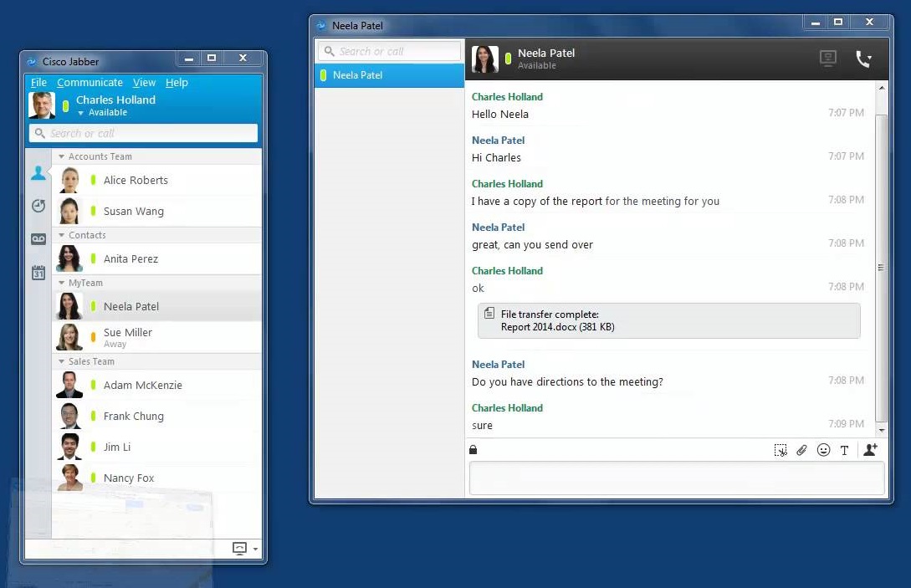
Task: Open the File menu
Action: click(38, 83)
